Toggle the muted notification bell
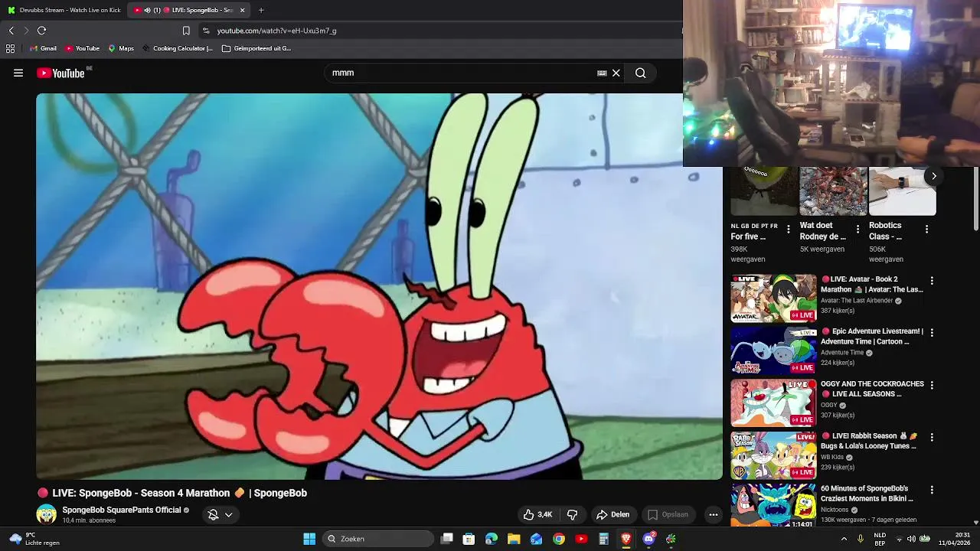The width and height of the screenshot is (980, 551). 214,514
